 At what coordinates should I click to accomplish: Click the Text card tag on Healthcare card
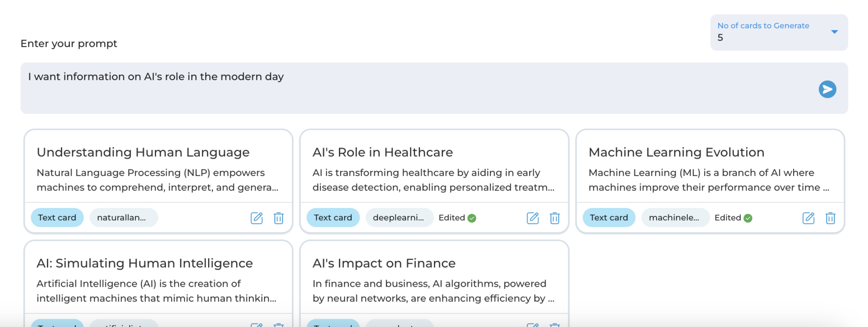[x=333, y=218]
